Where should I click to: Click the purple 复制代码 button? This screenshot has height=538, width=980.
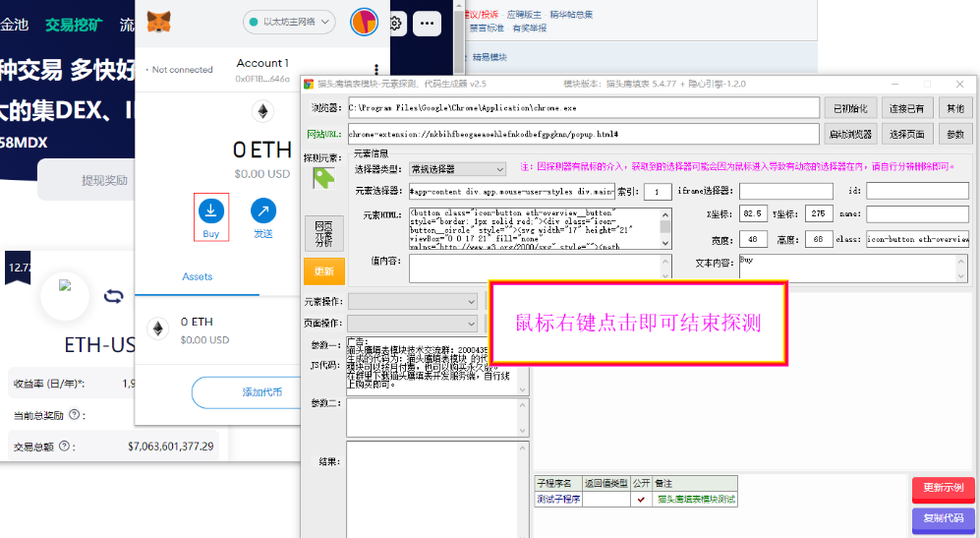[x=943, y=519]
